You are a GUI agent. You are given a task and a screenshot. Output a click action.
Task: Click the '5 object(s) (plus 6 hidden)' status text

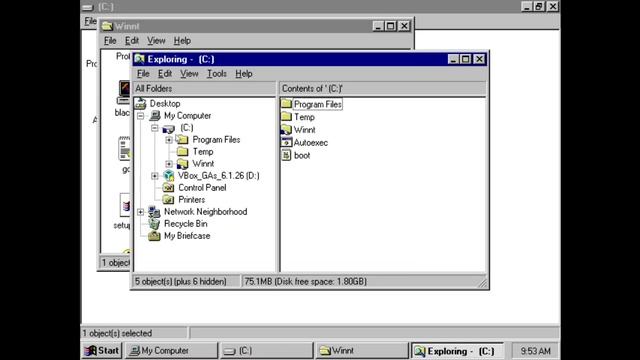tap(181, 282)
